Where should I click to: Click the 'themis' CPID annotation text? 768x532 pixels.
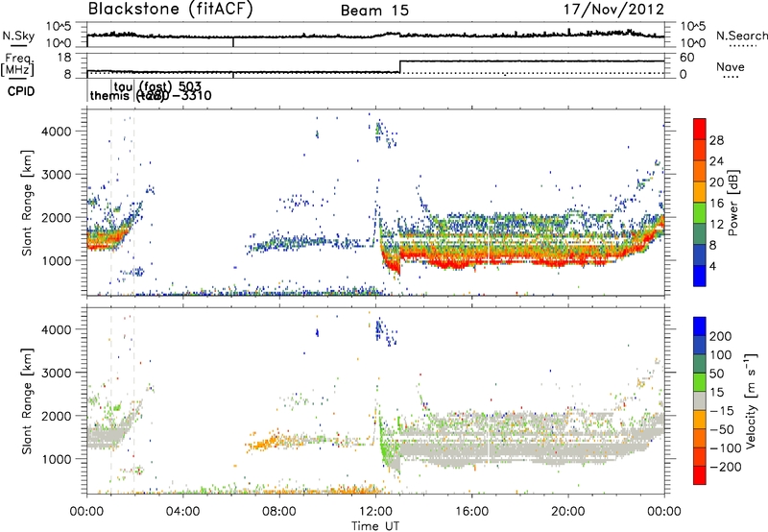(x=109, y=95)
